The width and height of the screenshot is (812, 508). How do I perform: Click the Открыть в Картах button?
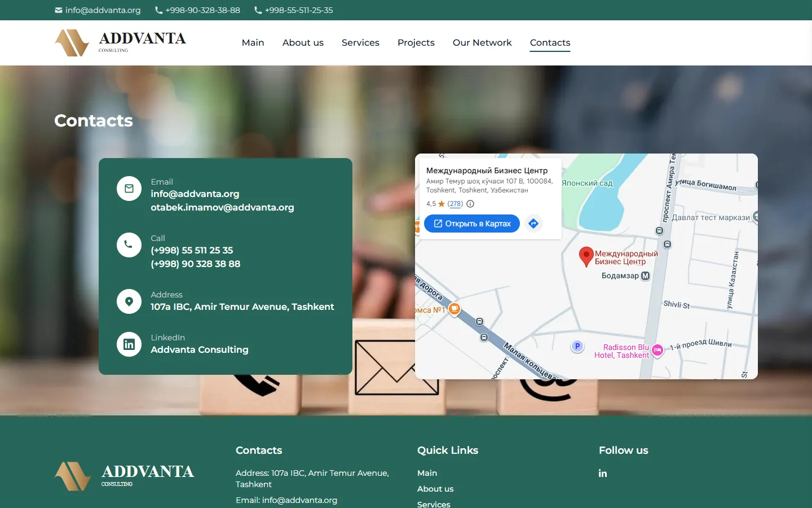click(472, 224)
